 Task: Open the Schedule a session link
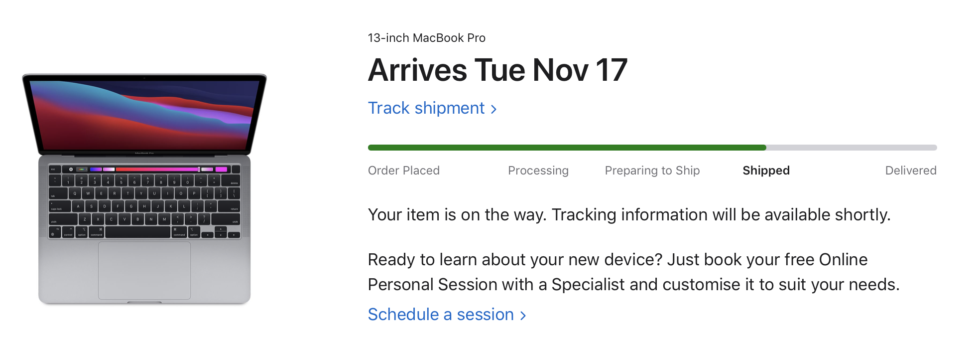coord(440,315)
